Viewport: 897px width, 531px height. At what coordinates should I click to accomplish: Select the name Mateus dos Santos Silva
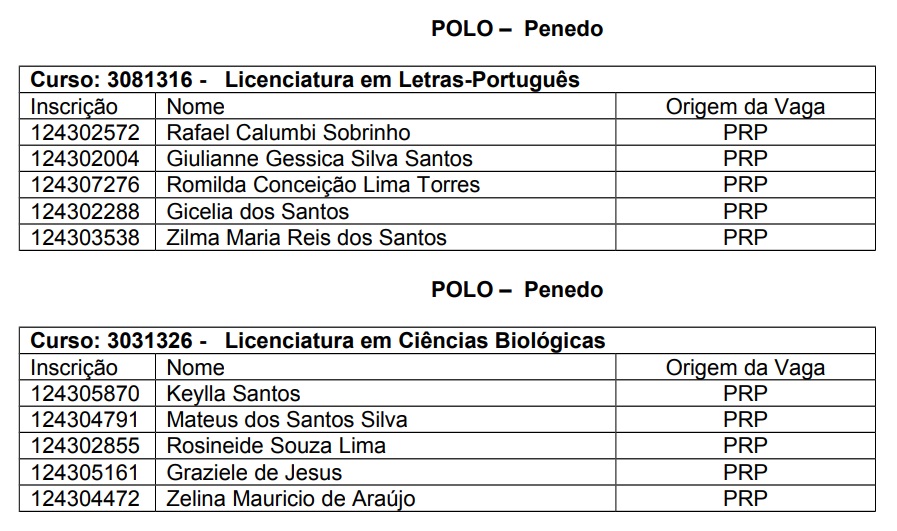pos(287,420)
